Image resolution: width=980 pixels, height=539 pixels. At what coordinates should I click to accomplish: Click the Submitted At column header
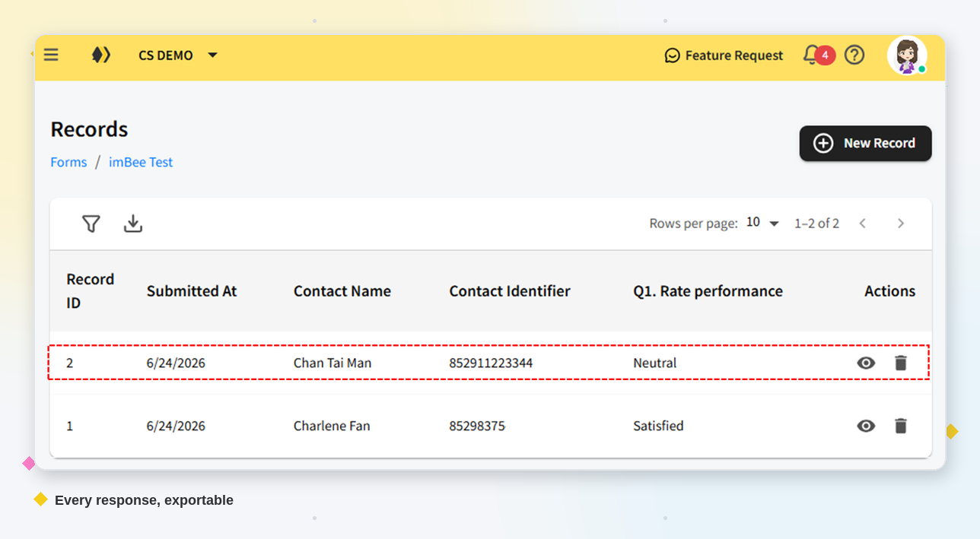point(192,291)
